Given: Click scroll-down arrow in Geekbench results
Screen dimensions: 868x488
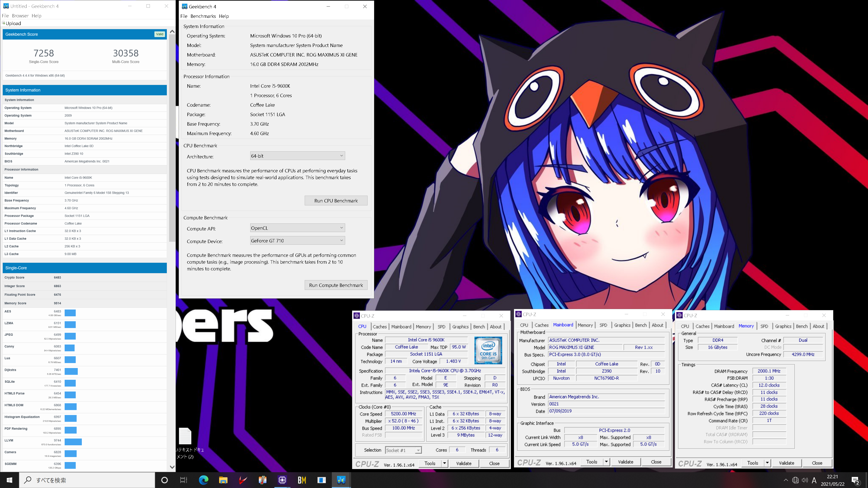Looking at the screenshot, I should pyautogui.click(x=172, y=467).
